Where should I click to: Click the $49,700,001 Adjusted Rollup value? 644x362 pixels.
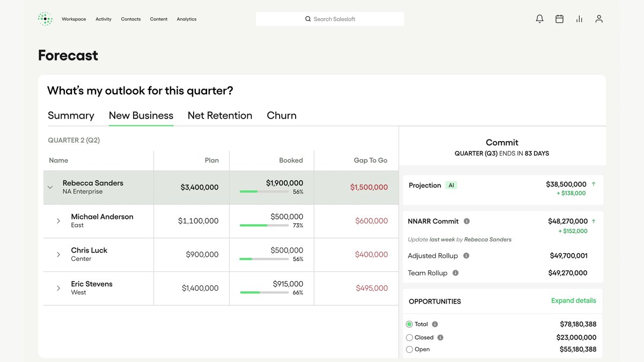[x=568, y=256]
